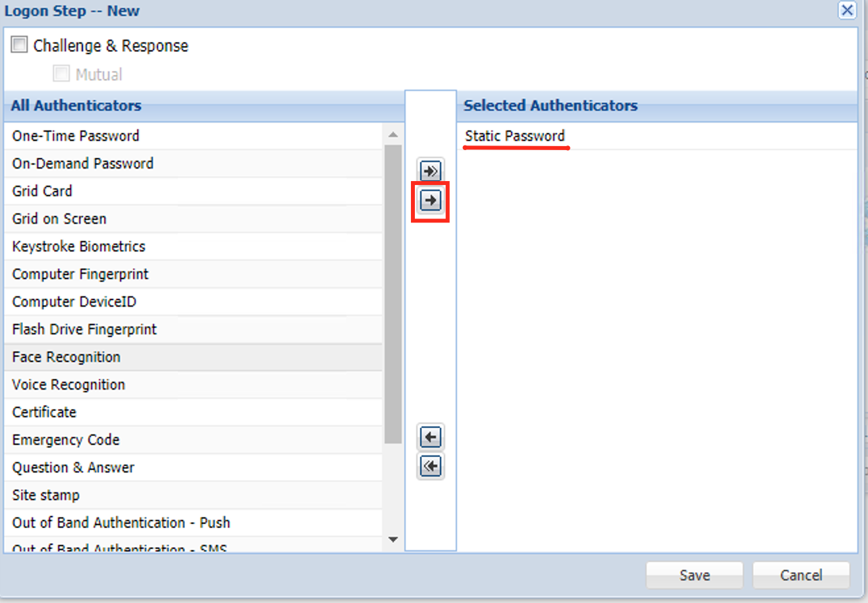Cancel the logon step dialog
The image size is (868, 603).
pyautogui.click(x=801, y=575)
